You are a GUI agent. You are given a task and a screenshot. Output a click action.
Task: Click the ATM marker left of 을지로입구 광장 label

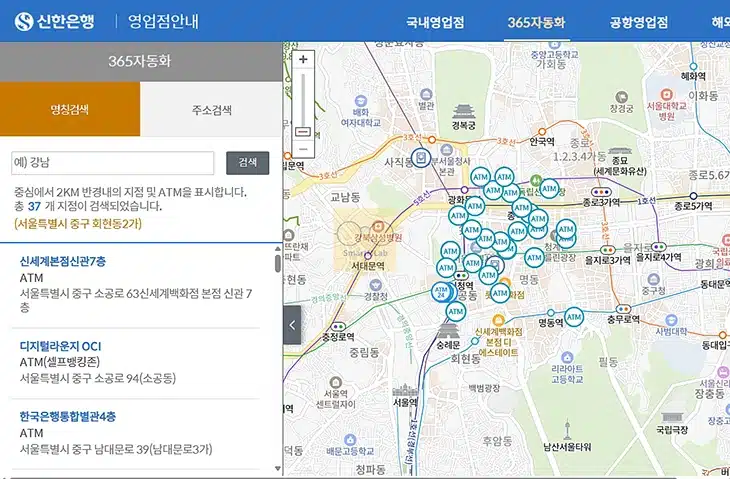(534, 257)
